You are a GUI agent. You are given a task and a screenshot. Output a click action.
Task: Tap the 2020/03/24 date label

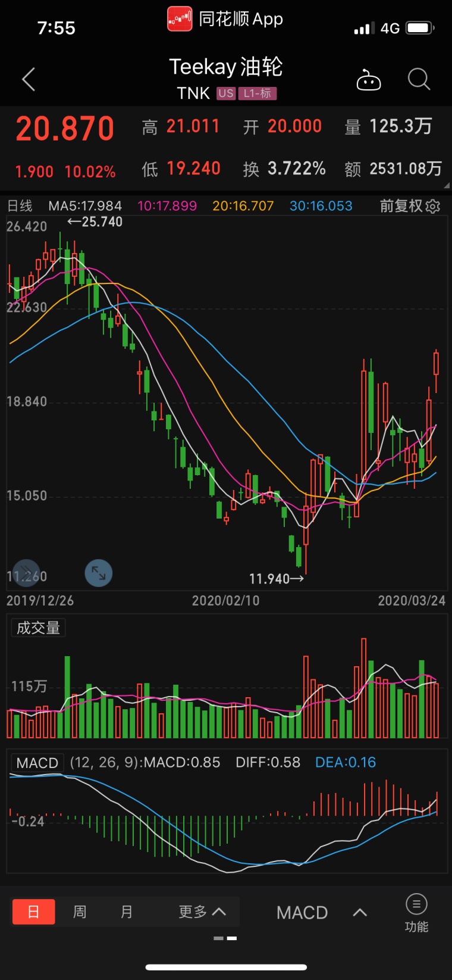(412, 601)
